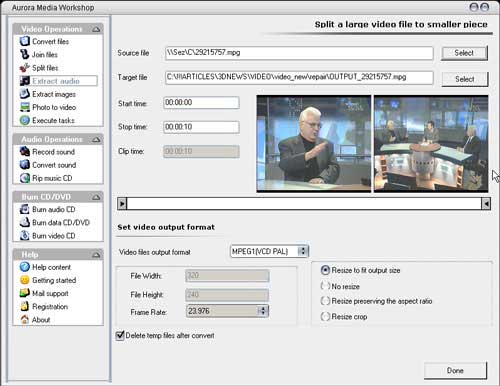
Task: Open the Record sound icon
Action: tap(24, 152)
